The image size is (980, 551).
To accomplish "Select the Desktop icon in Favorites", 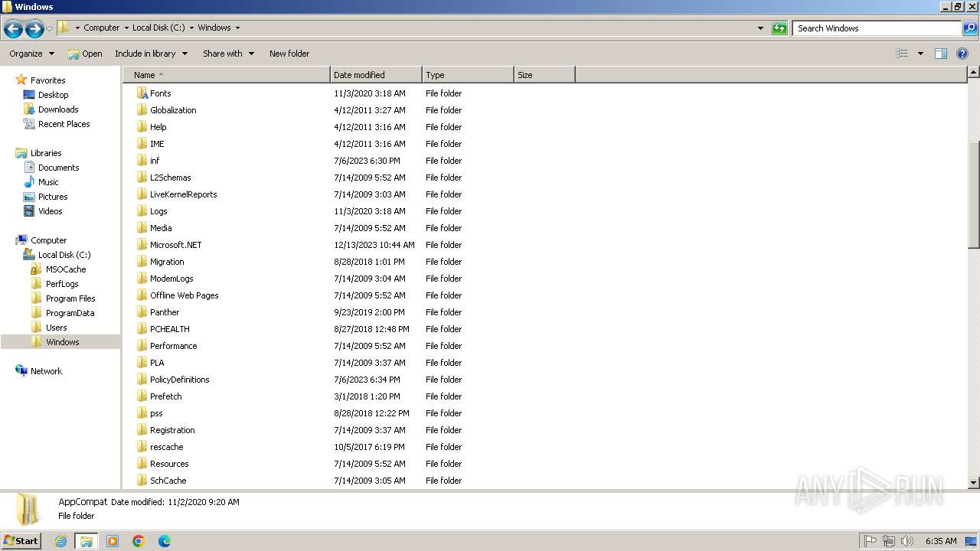I will [29, 95].
